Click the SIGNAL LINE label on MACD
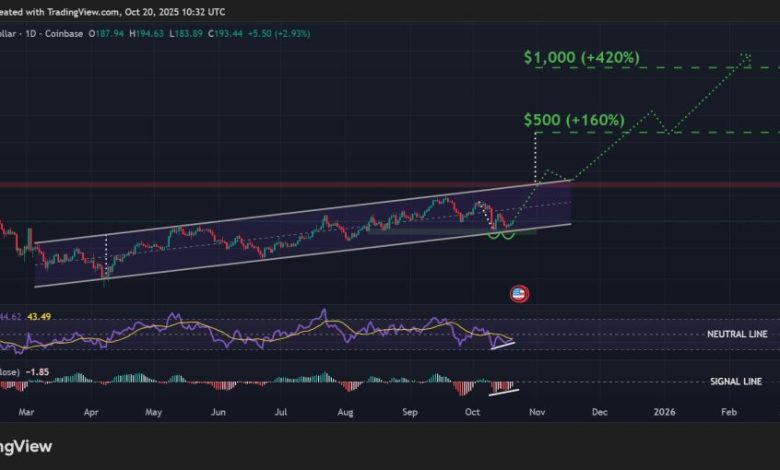The image size is (780, 470). click(x=737, y=382)
